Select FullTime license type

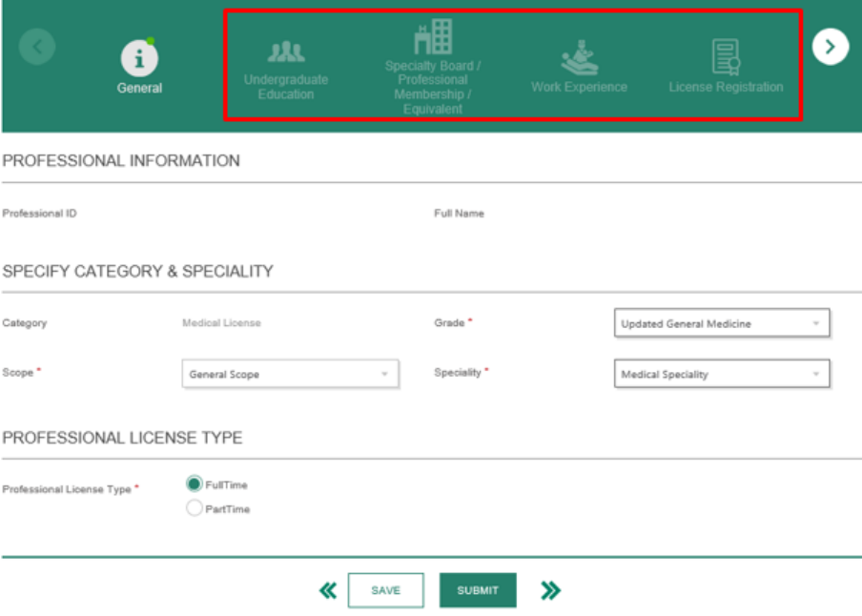coord(195,484)
